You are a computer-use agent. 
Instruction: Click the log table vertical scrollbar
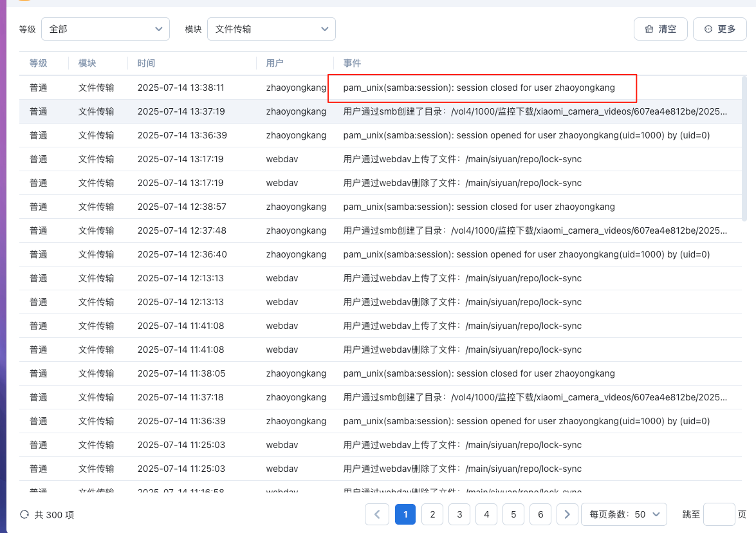tap(744, 148)
